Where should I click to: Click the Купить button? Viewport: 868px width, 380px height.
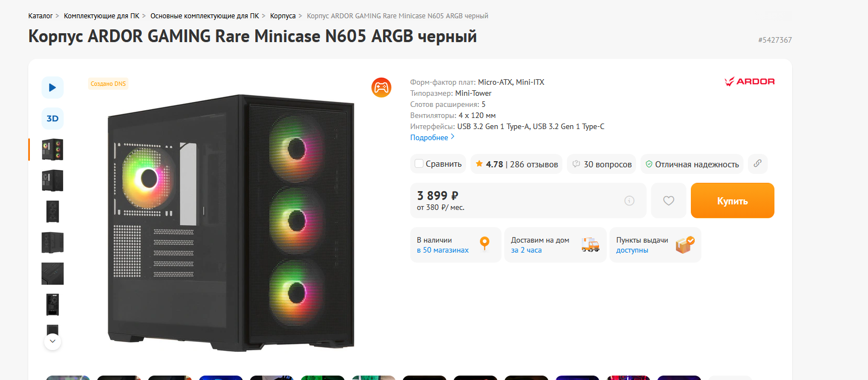(x=732, y=201)
